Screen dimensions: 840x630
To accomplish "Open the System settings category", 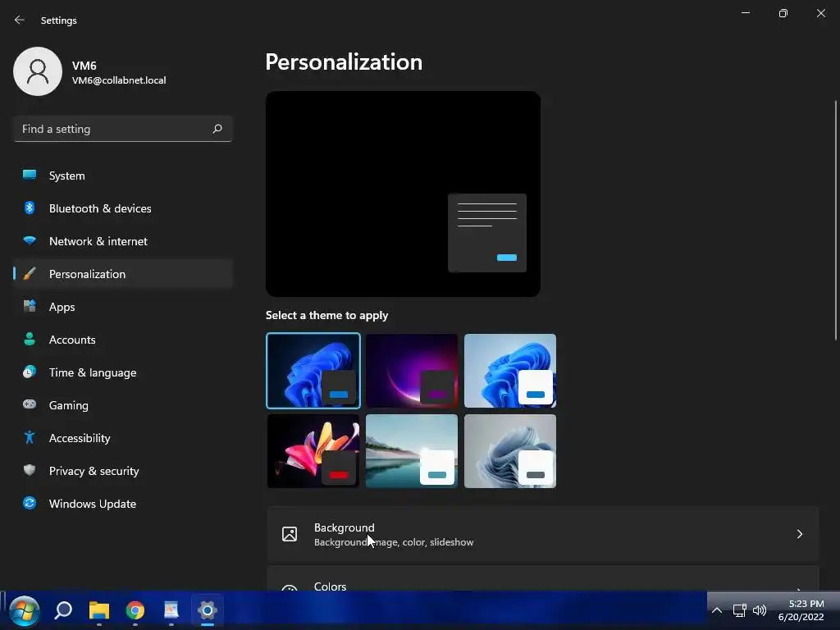I will [123, 176].
